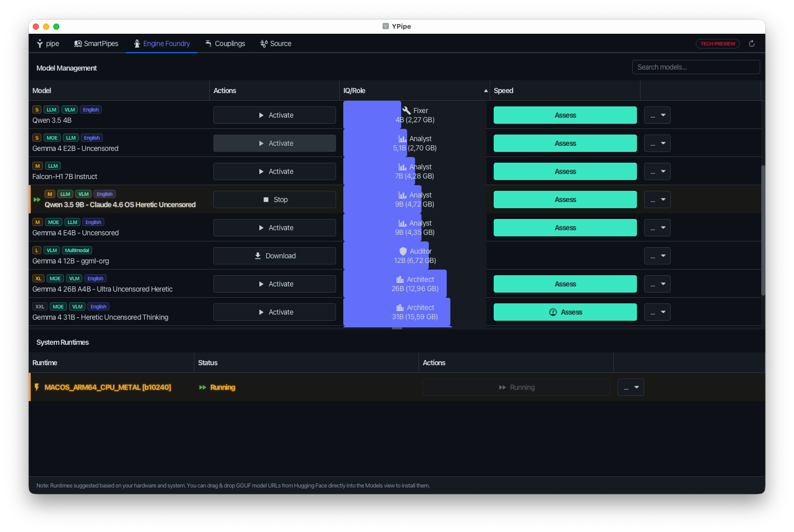This screenshot has width=794, height=532.
Task: Activate Gemma 4 26B A4B Ultra Uncensored Heretic
Action: (275, 284)
